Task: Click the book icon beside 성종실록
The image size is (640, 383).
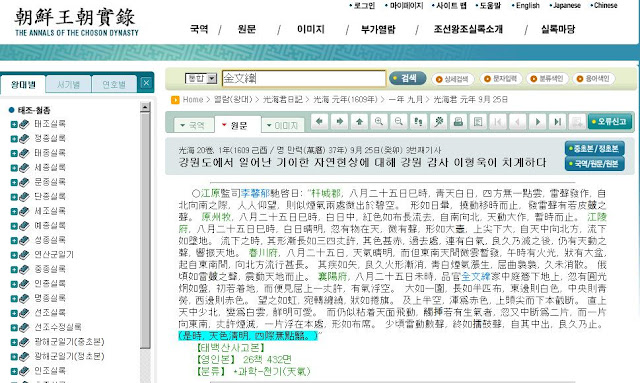Action: 24,240
